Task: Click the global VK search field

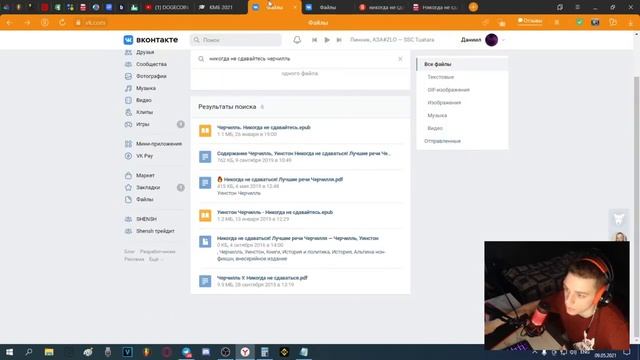Action: (x=236, y=40)
